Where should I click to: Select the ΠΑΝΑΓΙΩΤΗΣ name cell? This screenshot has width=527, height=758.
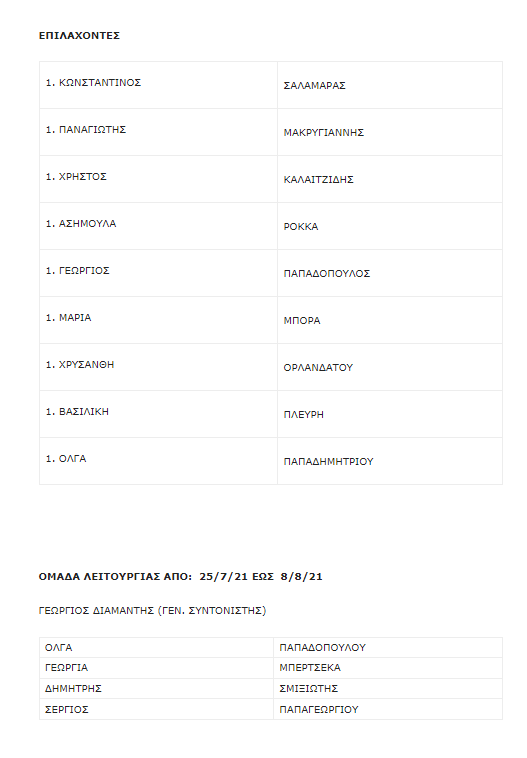pyautogui.click(x=159, y=132)
